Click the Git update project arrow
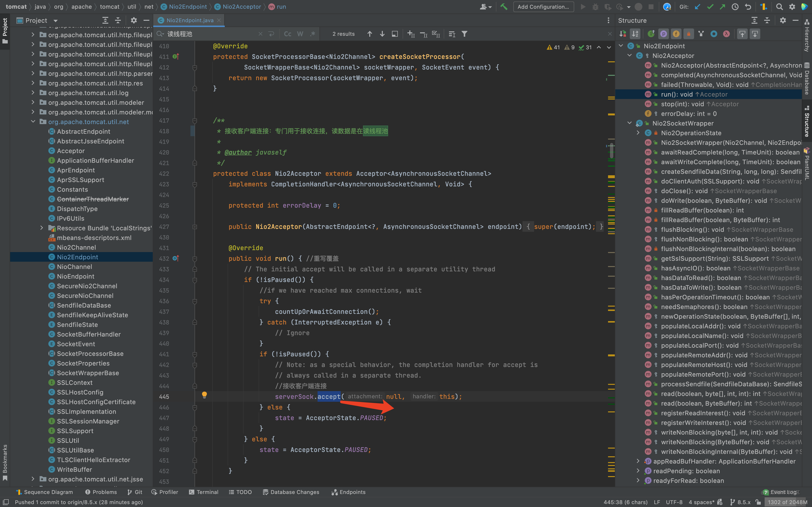812x507 pixels. tap(698, 7)
